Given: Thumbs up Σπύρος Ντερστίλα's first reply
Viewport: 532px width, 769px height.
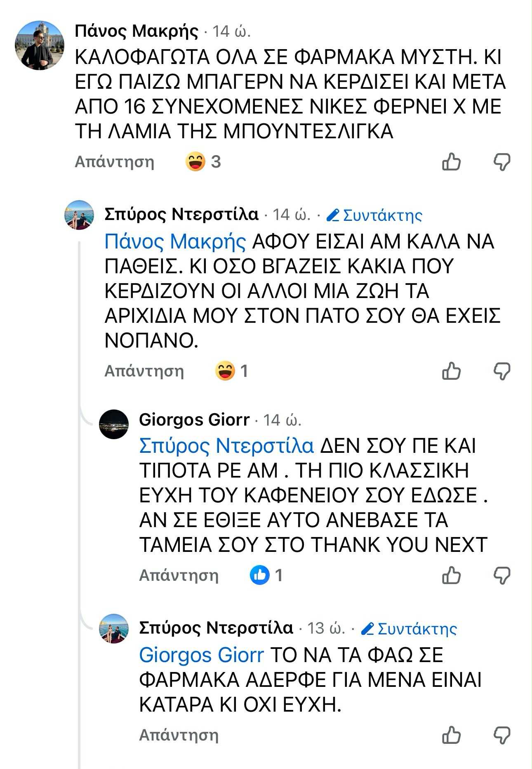Looking at the screenshot, I should click(x=451, y=371).
